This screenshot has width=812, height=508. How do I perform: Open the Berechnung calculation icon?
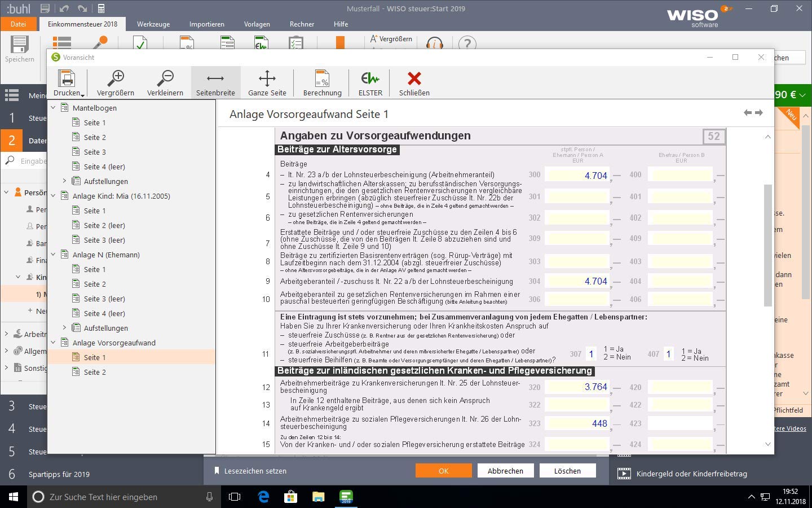(x=322, y=78)
